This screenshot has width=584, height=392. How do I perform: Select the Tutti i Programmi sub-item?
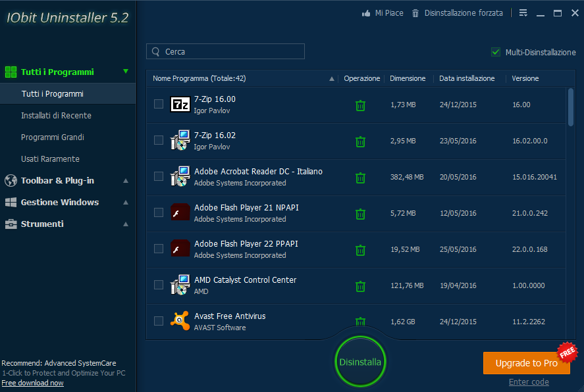click(x=68, y=93)
